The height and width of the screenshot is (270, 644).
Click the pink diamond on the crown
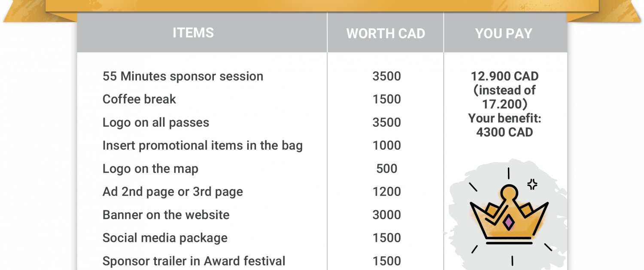[509, 222]
